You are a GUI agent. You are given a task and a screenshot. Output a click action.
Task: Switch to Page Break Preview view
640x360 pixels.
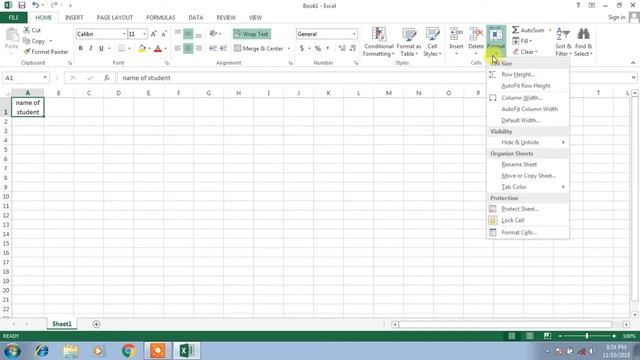(547, 336)
